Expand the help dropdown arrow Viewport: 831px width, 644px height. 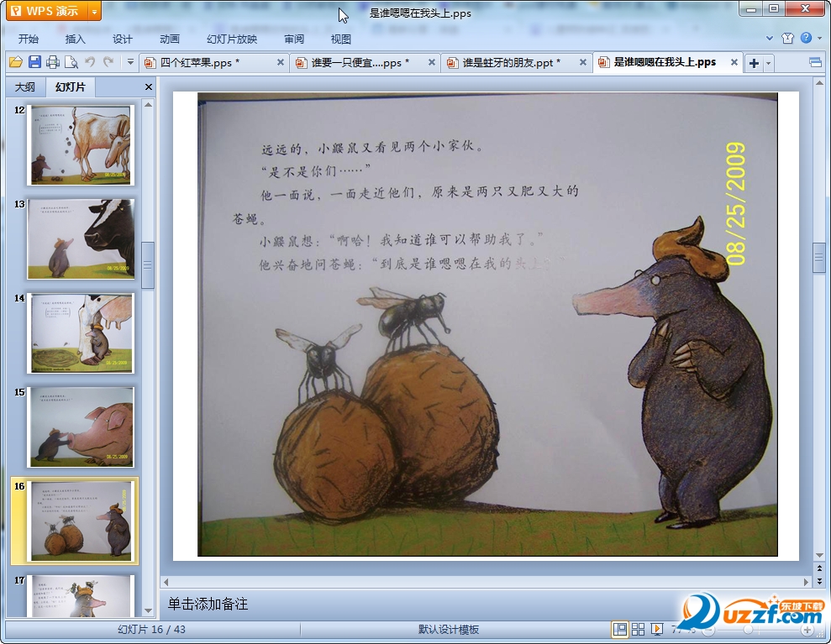[820, 38]
